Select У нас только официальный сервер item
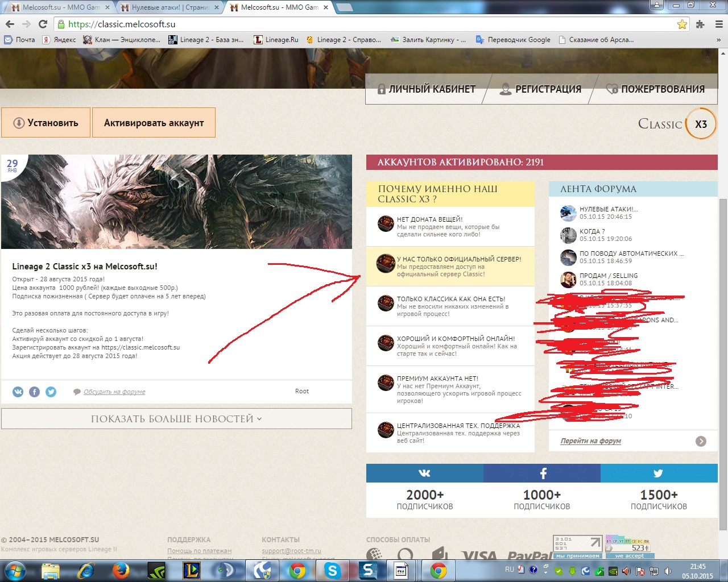Viewport: 728px width, 582px height. click(x=450, y=266)
